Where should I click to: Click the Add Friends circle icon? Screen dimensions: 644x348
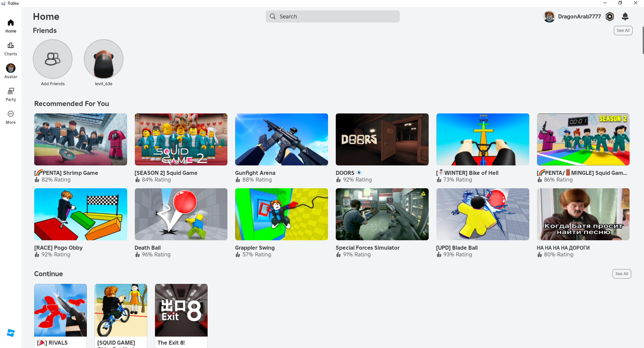point(53,59)
